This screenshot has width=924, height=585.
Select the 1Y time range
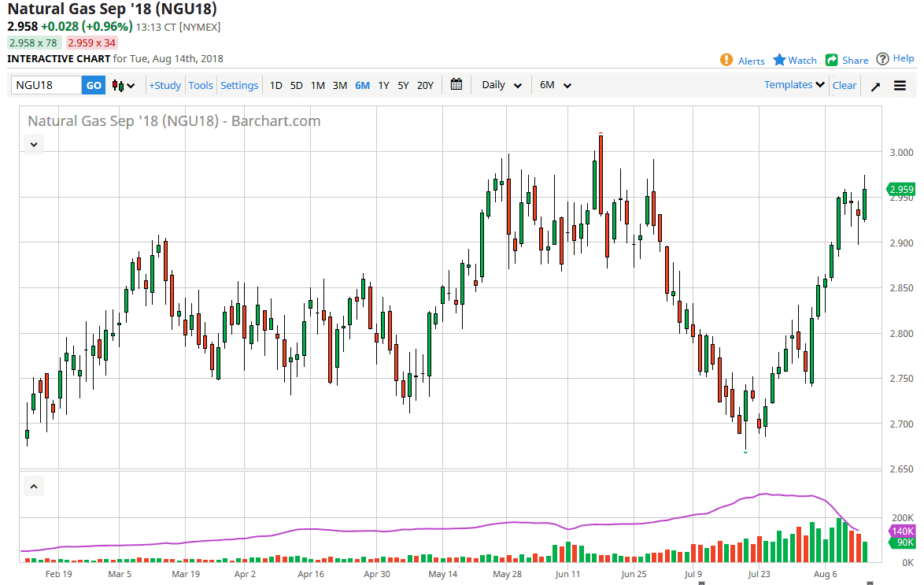[383, 85]
